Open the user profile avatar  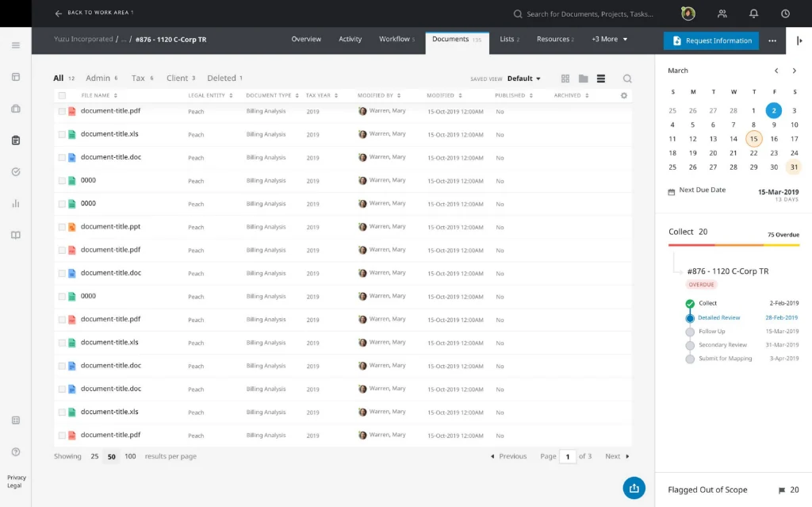click(x=688, y=14)
